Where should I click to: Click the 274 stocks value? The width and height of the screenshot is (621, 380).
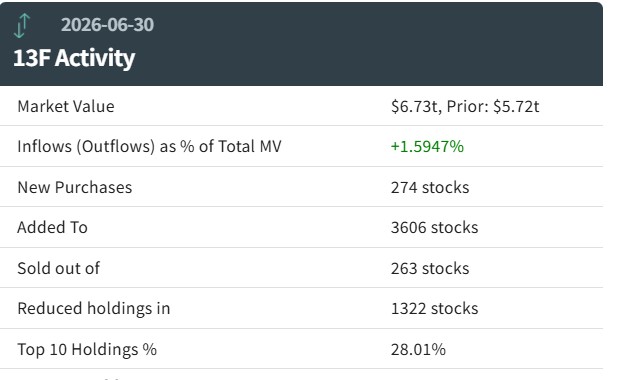[x=430, y=187]
